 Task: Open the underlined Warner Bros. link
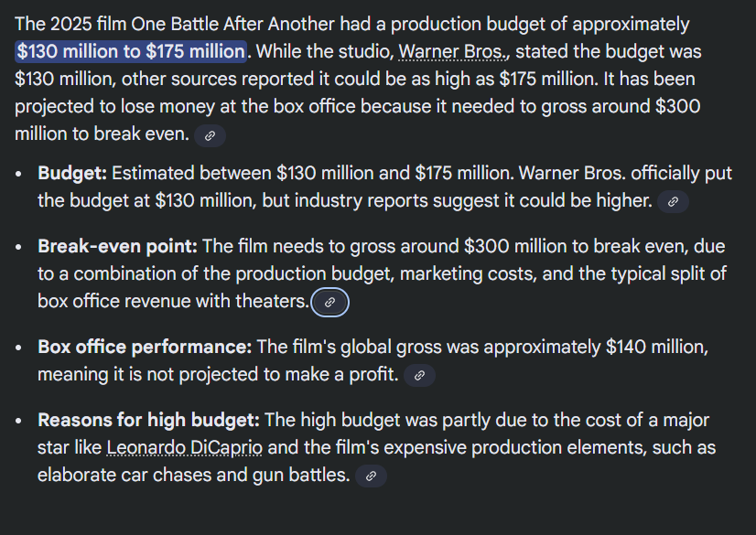pyautogui.click(x=451, y=52)
